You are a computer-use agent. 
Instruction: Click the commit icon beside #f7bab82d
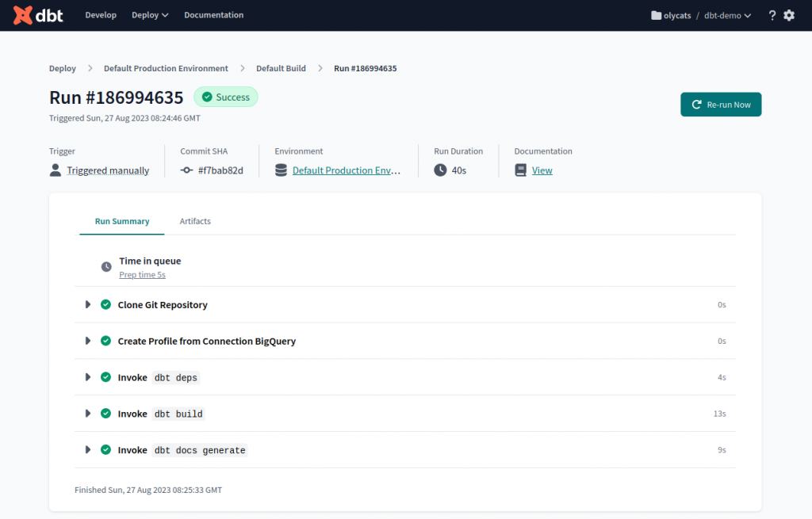point(186,170)
